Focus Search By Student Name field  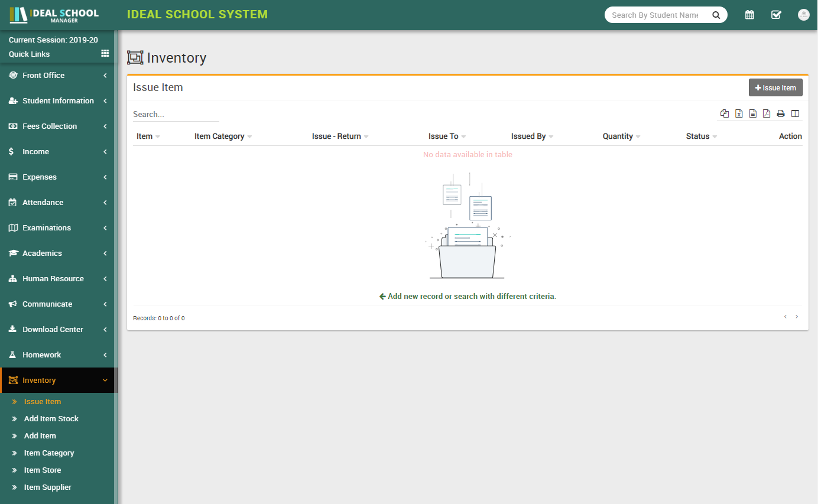[655, 15]
